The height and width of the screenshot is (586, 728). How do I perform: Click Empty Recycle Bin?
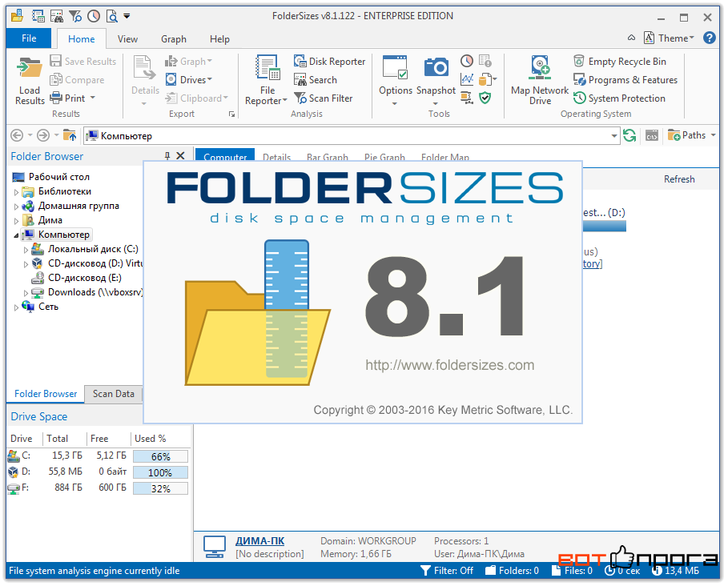[619, 62]
